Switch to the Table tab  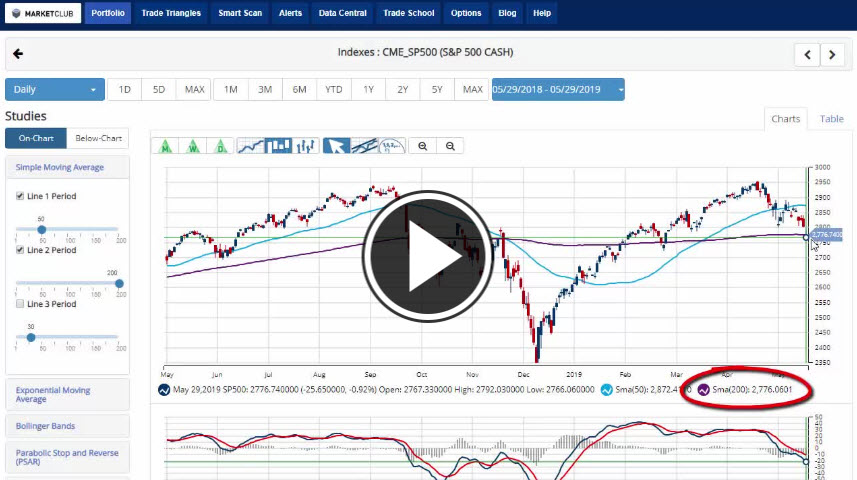(831, 119)
